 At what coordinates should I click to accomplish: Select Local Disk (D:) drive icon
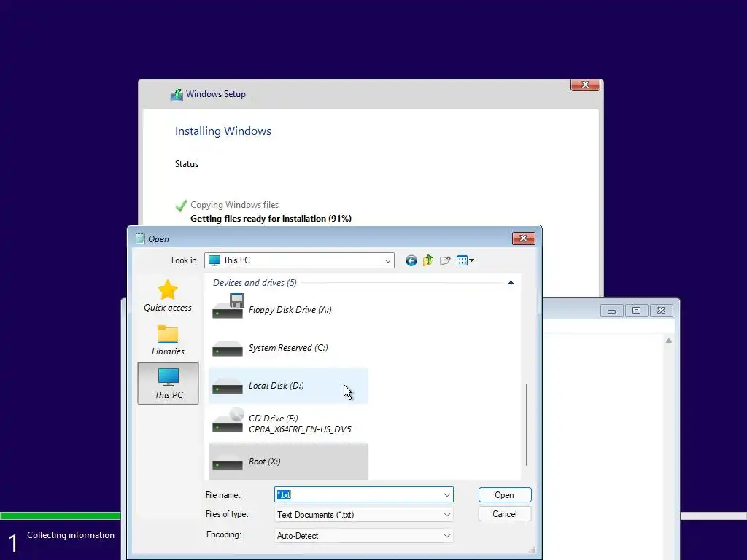pyautogui.click(x=228, y=386)
